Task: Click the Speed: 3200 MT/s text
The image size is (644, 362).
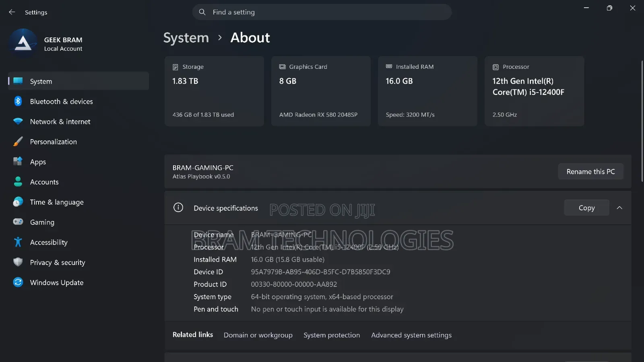Action: tap(410, 115)
